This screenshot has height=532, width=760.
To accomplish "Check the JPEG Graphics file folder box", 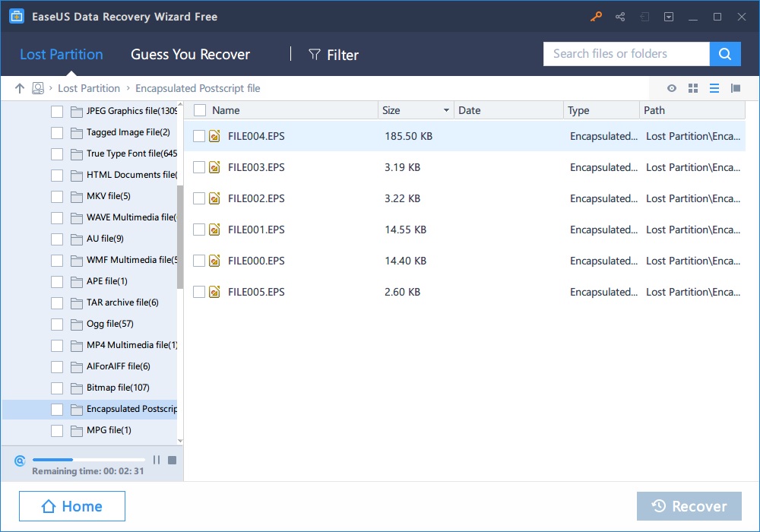I will pos(57,112).
